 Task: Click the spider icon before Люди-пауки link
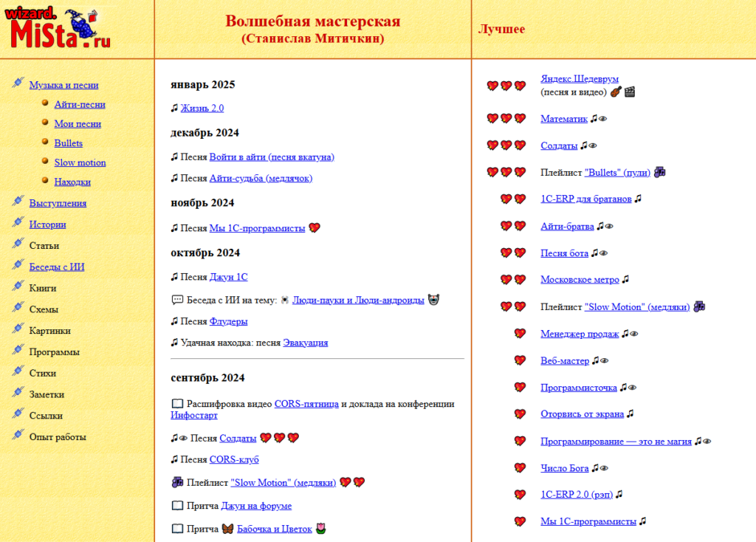point(284,300)
